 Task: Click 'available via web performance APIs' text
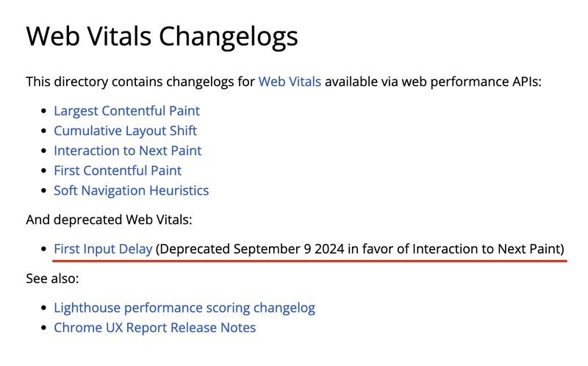pos(431,82)
